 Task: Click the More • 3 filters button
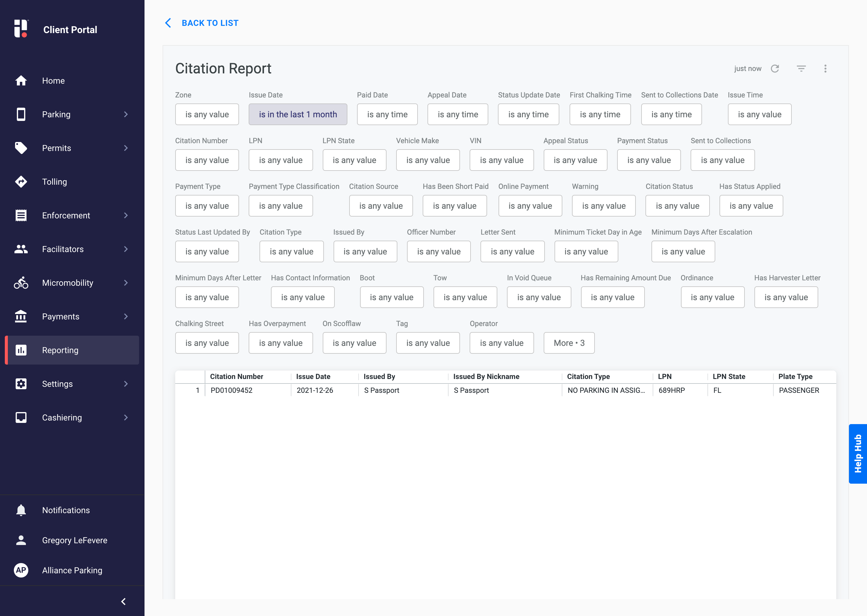569,343
